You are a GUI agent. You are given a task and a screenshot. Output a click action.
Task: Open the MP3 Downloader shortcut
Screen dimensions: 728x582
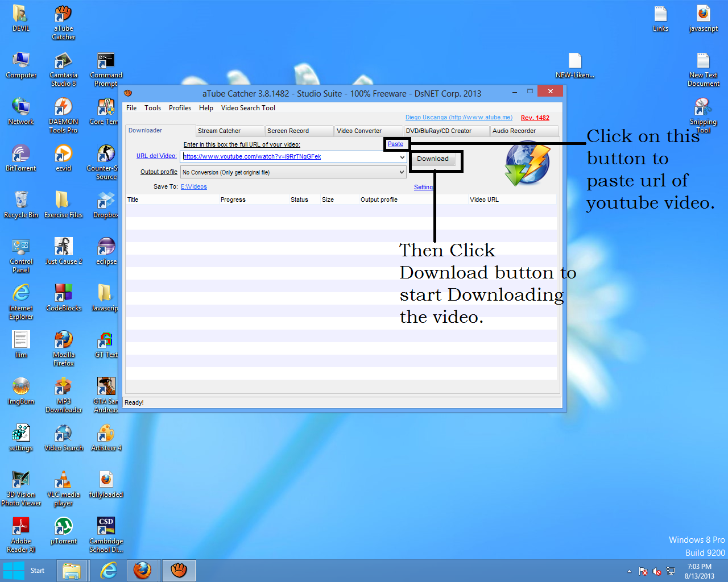[x=63, y=396]
